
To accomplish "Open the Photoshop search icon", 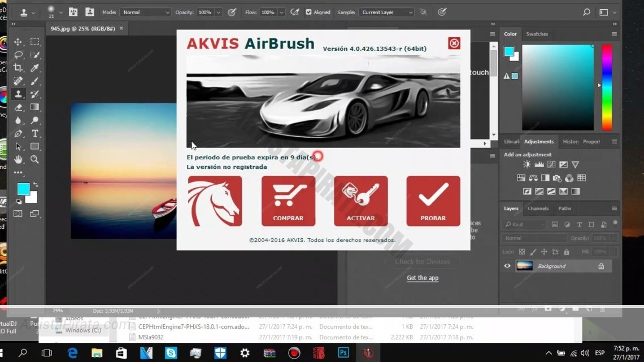I will tap(586, 12).
